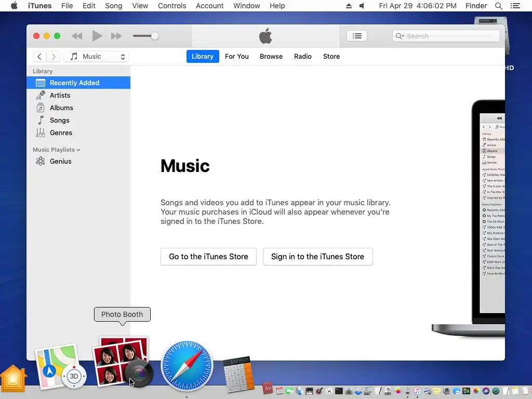Open the Window menu
This screenshot has width=532, height=399.
click(247, 6)
